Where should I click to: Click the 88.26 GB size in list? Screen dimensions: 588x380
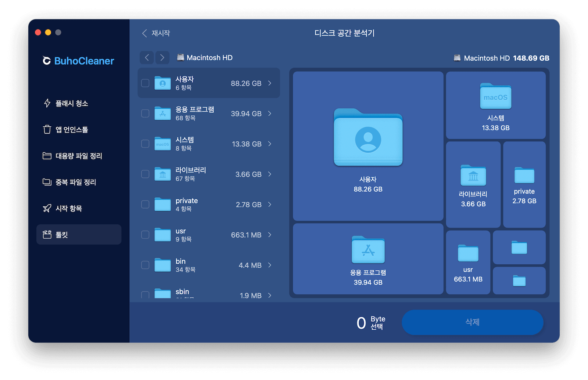point(246,83)
